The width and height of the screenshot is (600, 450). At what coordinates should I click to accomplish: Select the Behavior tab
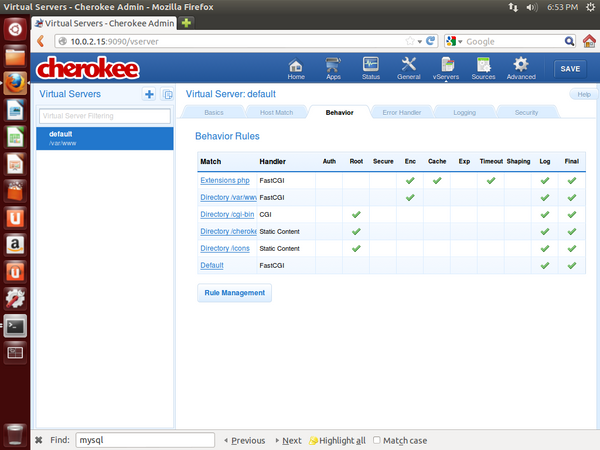[x=339, y=112]
